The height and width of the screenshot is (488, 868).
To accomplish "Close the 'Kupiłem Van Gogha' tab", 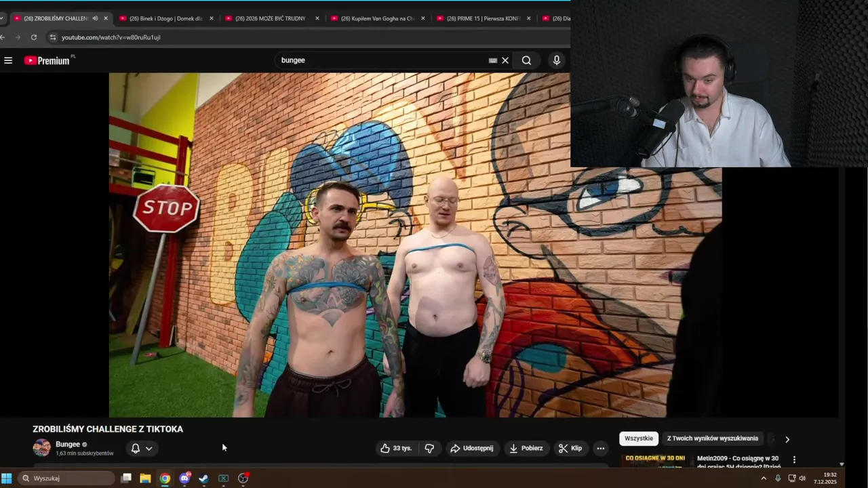I will click(423, 18).
